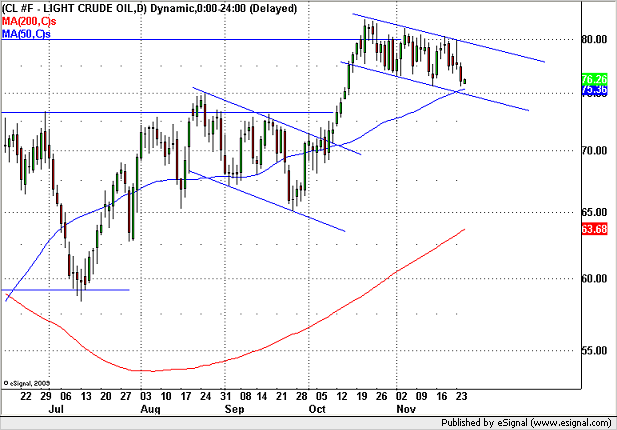Click the 60.00 price axis label
This screenshot has height=430, width=617.
tap(595, 279)
